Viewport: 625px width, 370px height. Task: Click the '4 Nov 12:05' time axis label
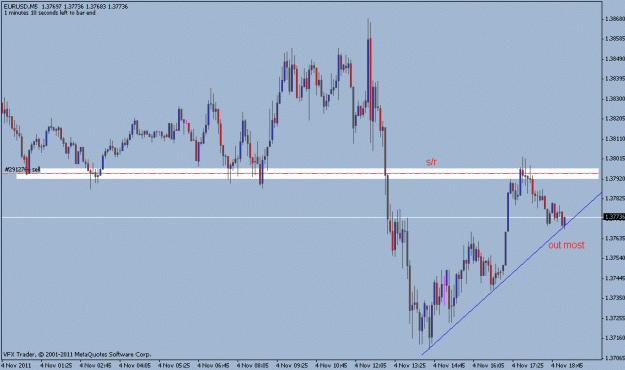[371, 365]
